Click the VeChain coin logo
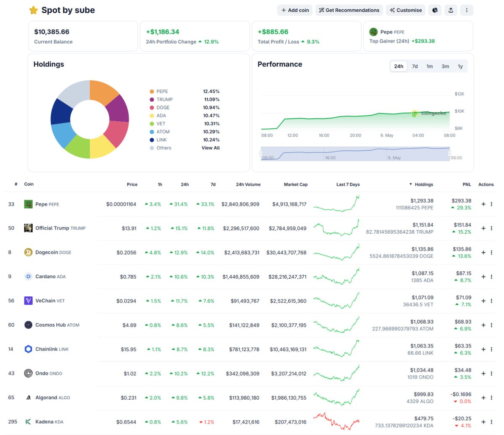The width and height of the screenshot is (504, 435). click(x=28, y=301)
